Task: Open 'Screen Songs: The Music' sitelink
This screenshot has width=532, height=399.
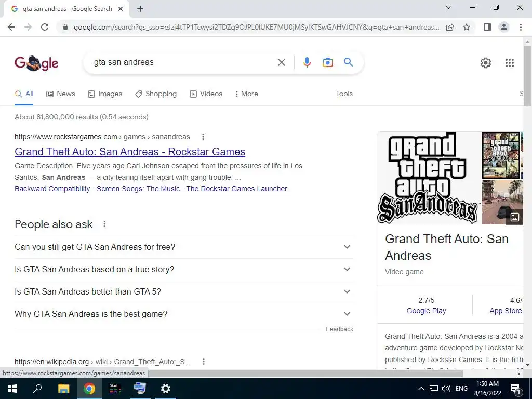Action: [x=138, y=189]
